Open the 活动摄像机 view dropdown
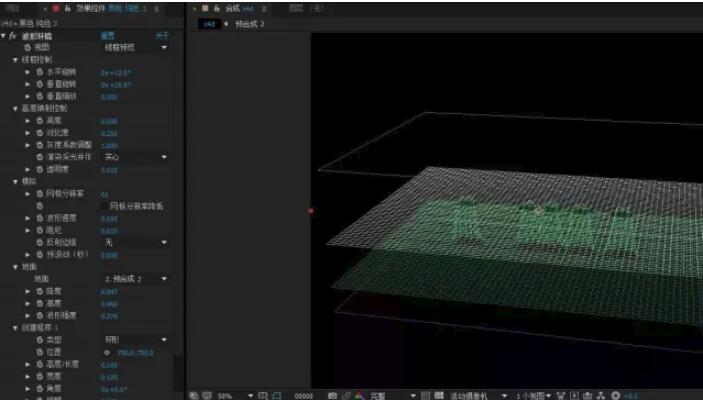Screen dimensions: 703x400 pyautogui.click(x=478, y=396)
